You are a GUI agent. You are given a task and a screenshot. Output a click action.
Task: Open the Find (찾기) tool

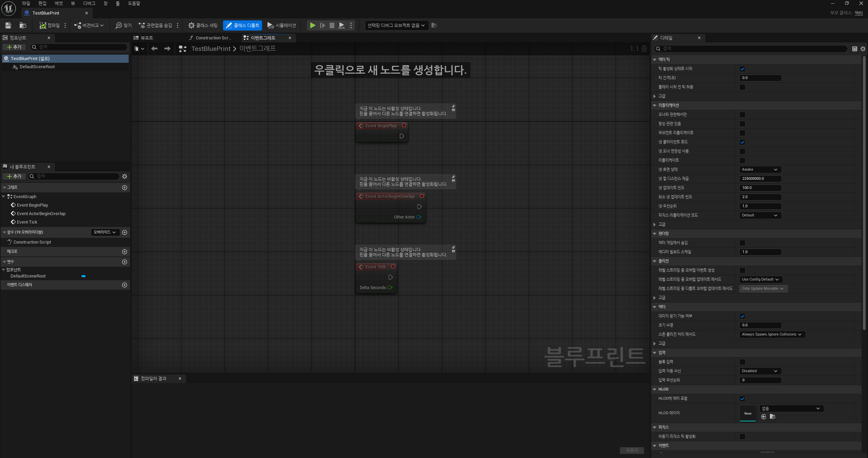tap(124, 25)
